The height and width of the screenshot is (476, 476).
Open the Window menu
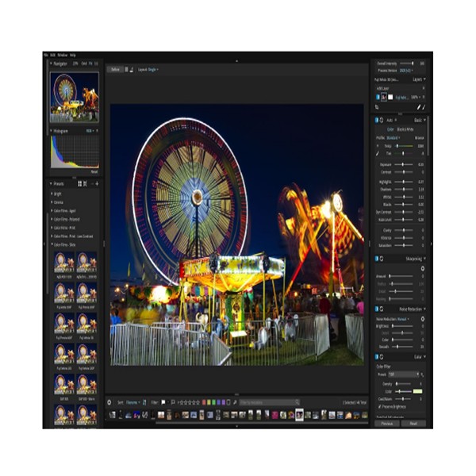coord(61,55)
